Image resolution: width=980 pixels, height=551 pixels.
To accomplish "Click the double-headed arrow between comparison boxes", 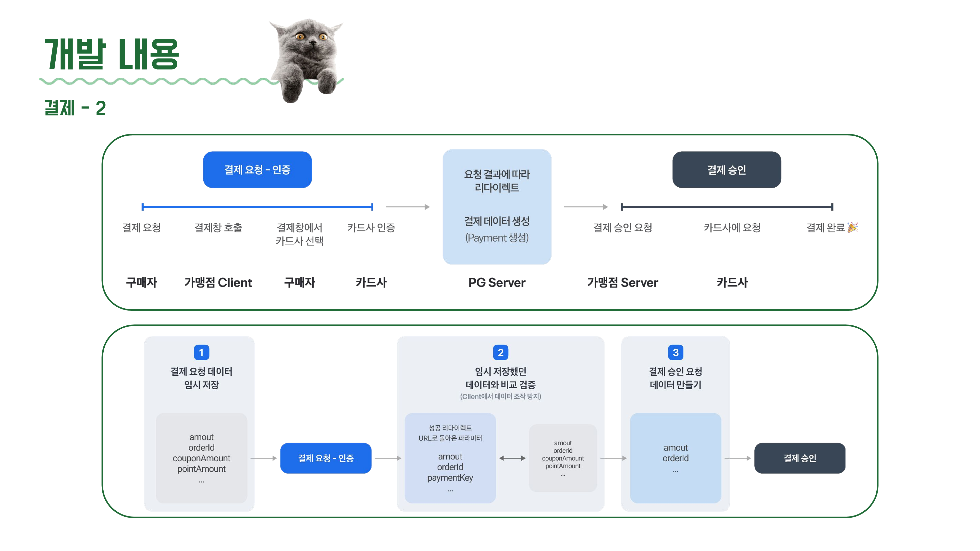I will tap(512, 458).
